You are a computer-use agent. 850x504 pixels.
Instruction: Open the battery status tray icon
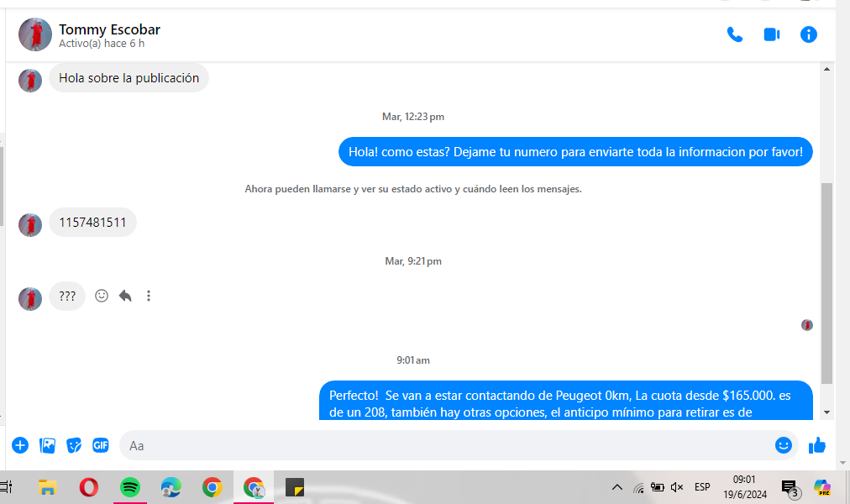tap(658, 487)
